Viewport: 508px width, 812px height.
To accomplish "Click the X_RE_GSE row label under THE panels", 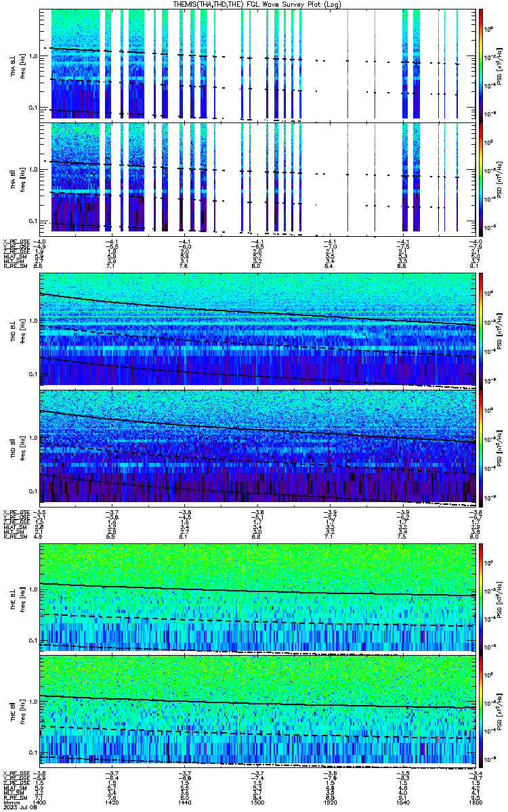I will 16,773.
